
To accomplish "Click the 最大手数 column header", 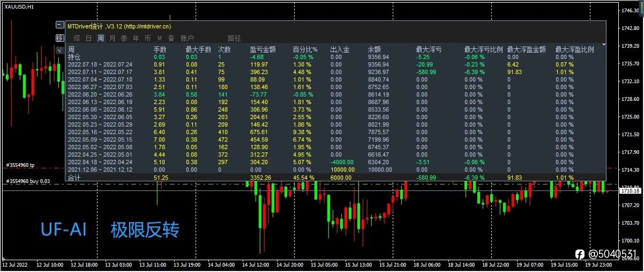I will [199, 49].
